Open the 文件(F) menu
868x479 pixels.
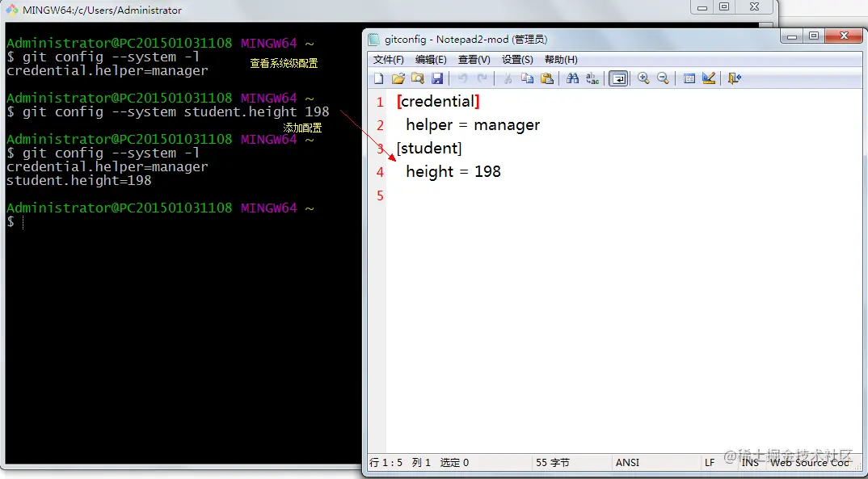[388, 60]
